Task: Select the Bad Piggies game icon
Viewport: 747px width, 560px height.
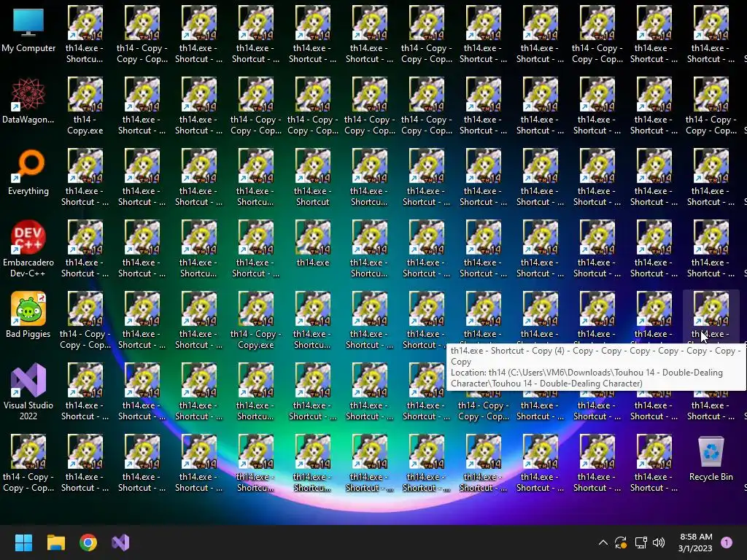Action: pyautogui.click(x=28, y=316)
